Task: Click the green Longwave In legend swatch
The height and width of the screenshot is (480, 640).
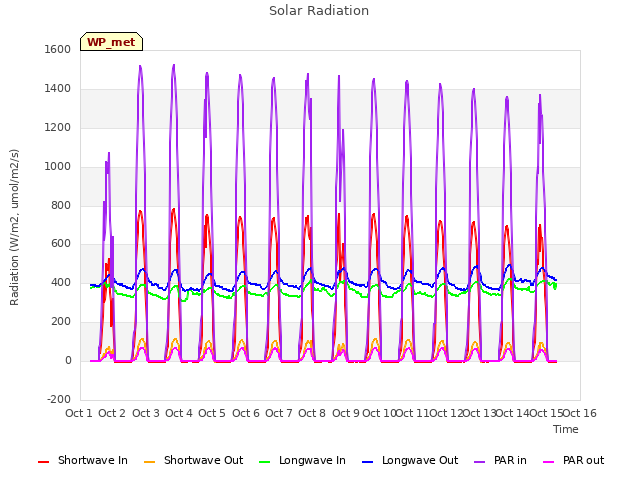Action: click(x=264, y=462)
